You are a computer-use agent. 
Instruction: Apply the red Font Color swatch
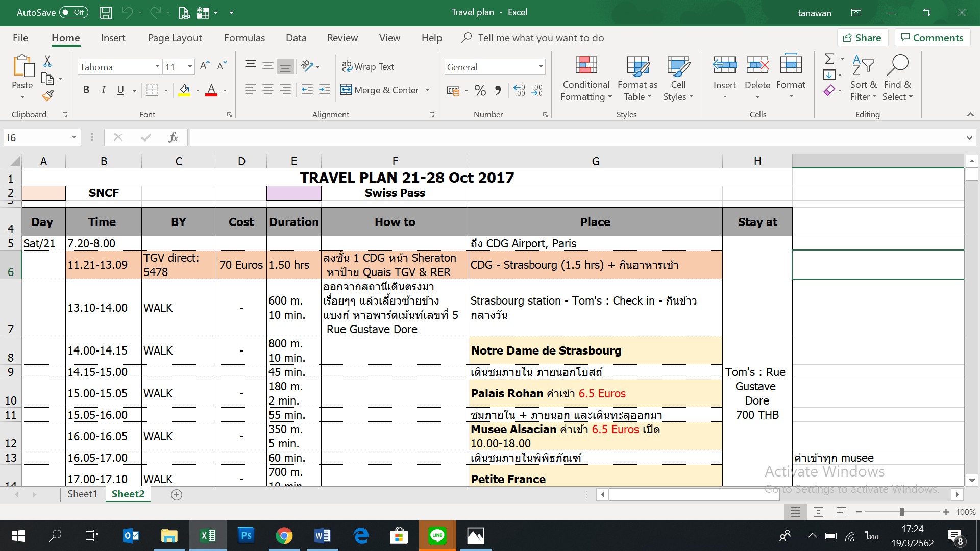click(x=211, y=91)
